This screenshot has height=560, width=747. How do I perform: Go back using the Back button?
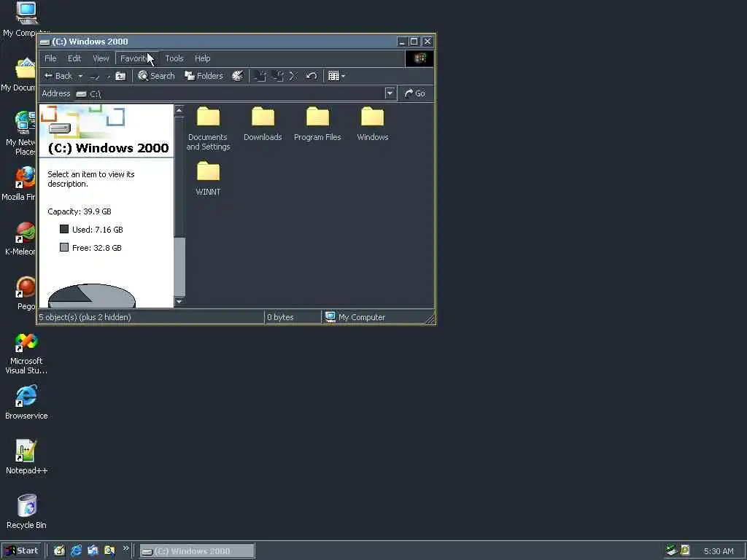pyautogui.click(x=58, y=76)
